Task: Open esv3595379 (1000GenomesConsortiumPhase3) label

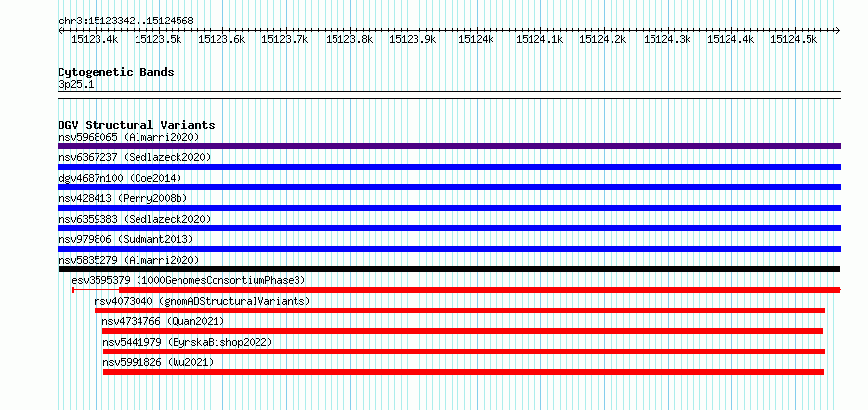Action: [x=188, y=280]
